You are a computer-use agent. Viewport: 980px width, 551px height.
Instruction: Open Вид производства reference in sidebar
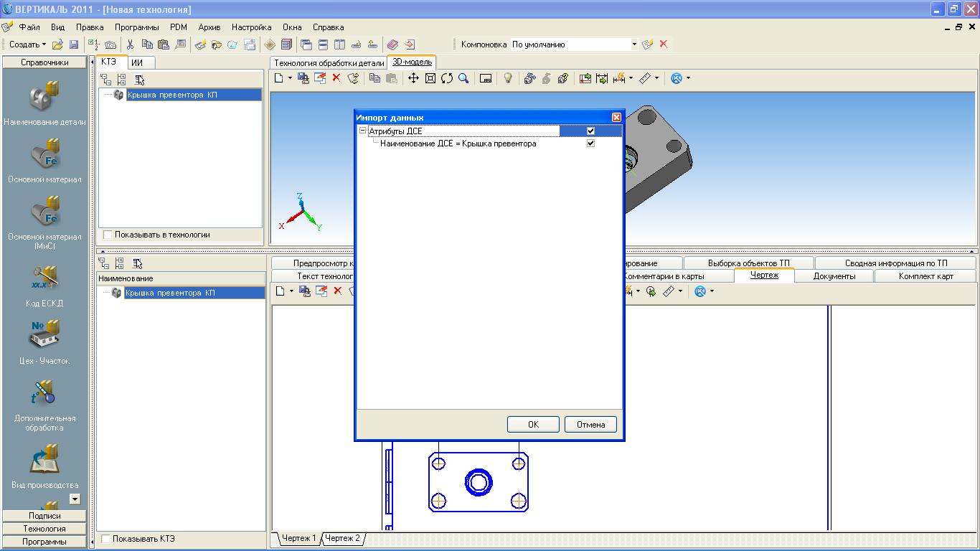[x=44, y=466]
